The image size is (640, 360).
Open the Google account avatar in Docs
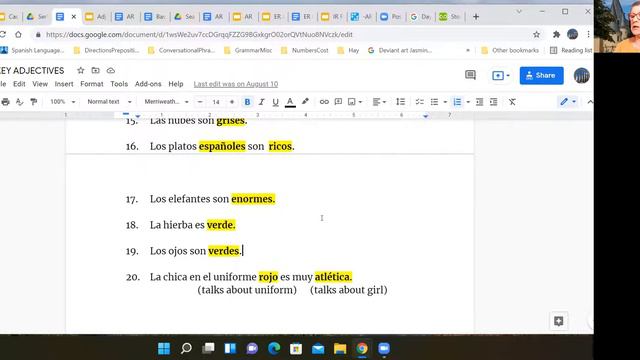pos(582,76)
